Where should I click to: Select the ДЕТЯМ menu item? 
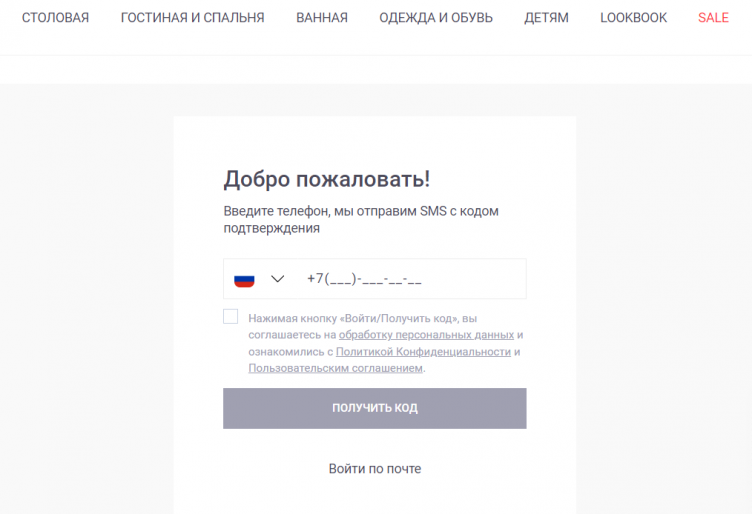coord(546,18)
